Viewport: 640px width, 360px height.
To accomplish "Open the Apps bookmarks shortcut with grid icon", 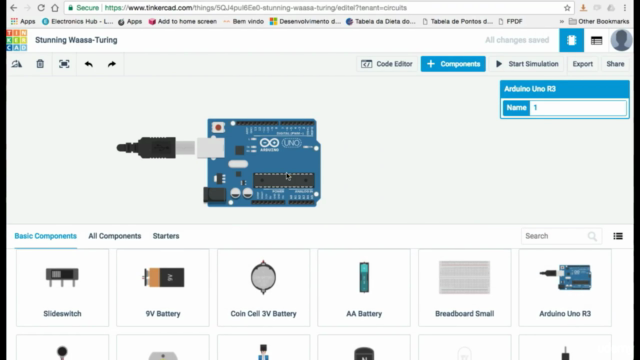I will point(23,21).
